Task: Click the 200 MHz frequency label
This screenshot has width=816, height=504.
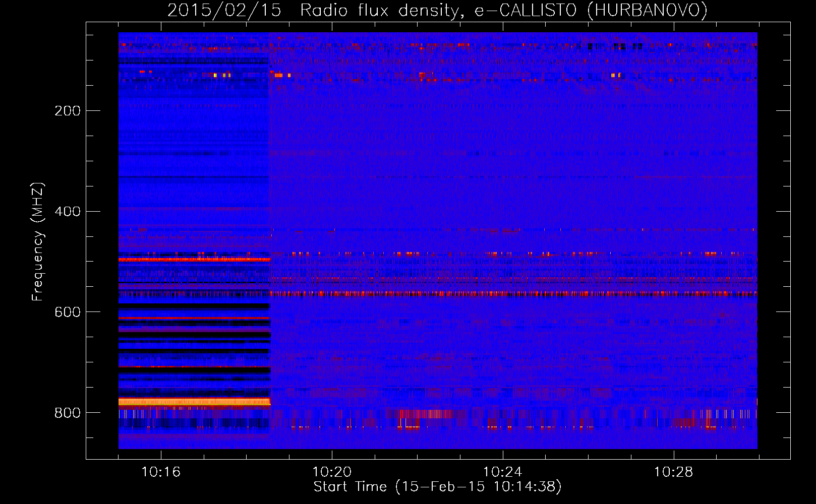Action: click(68, 111)
